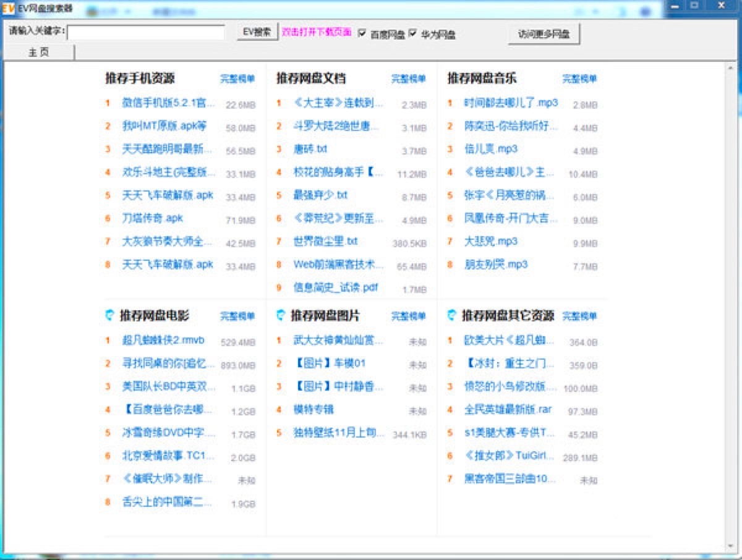Switch to the 主页 tab
The width and height of the screenshot is (742, 560).
click(x=38, y=53)
